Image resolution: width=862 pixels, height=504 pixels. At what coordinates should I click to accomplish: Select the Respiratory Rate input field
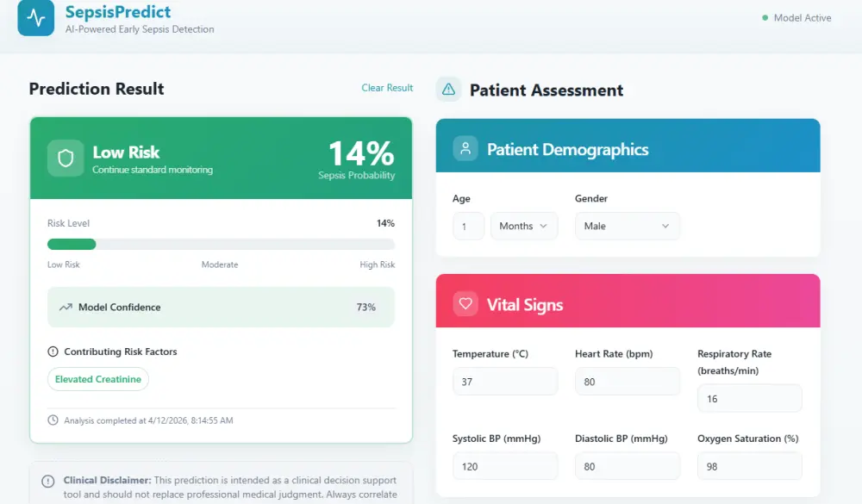[x=749, y=399]
